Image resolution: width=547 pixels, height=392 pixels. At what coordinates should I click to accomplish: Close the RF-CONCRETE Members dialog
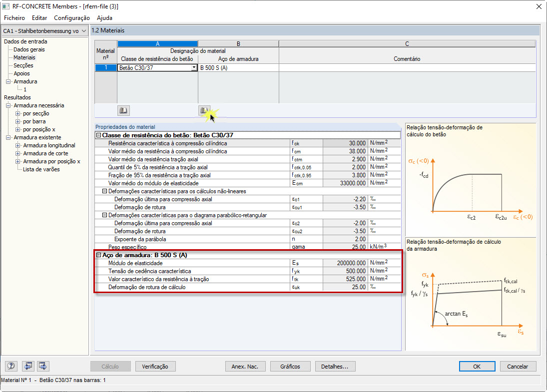[x=539, y=6]
